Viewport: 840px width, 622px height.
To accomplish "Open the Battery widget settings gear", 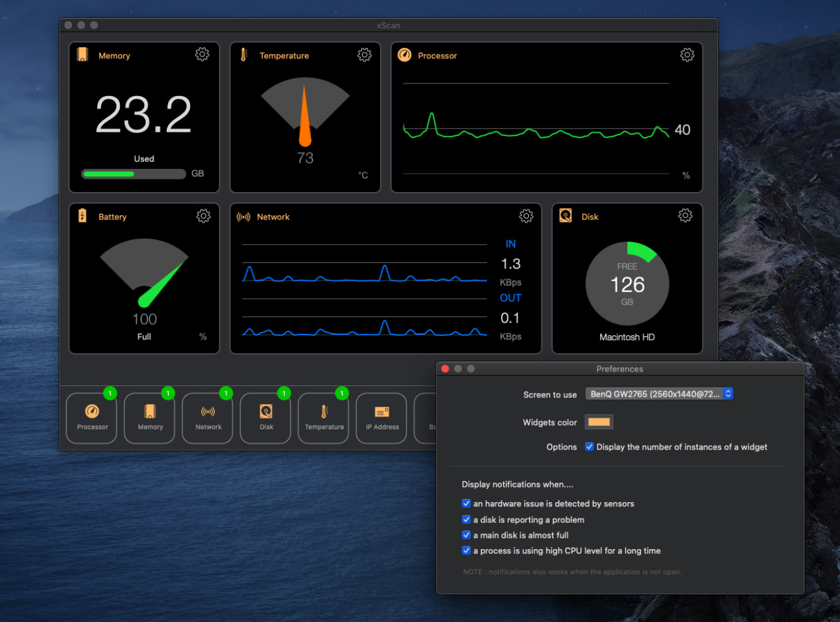I will (203, 216).
